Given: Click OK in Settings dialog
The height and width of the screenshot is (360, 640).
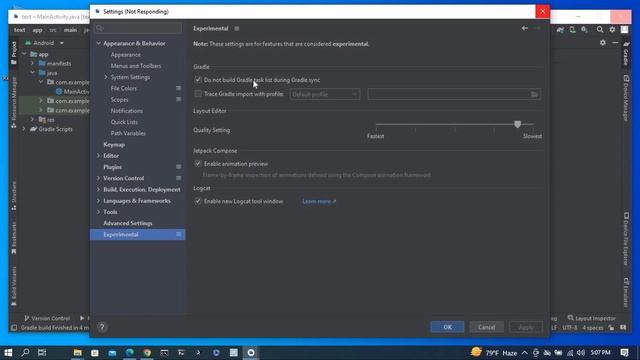Looking at the screenshot, I should [447, 327].
